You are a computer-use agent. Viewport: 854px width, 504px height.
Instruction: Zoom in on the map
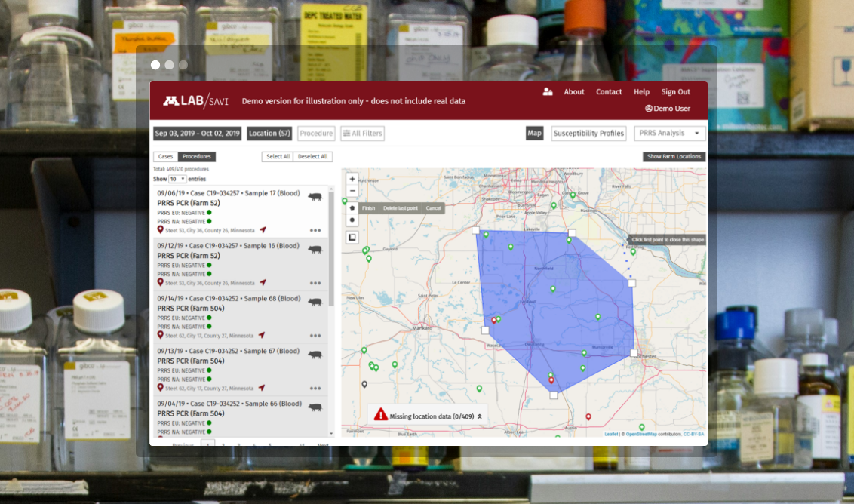click(x=352, y=179)
